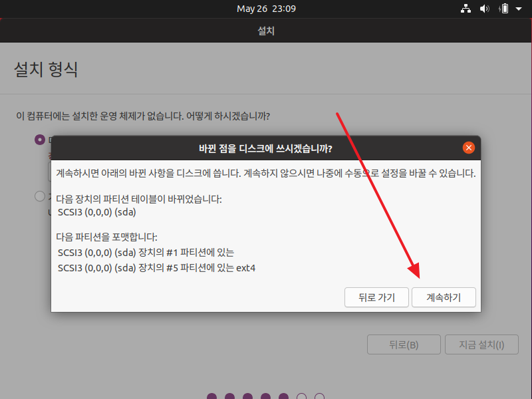Click the 계속하기 button in the dialog

[444, 297]
